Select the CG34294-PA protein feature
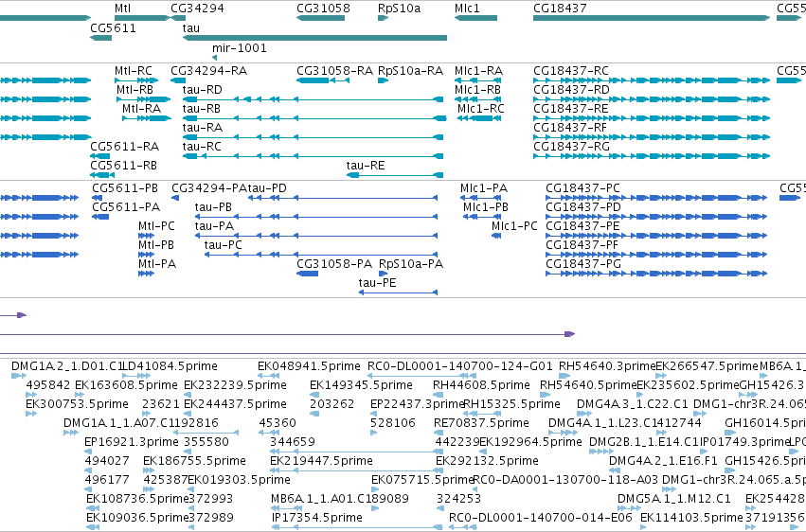Image resolution: width=806 pixels, height=532 pixels. click(175, 198)
